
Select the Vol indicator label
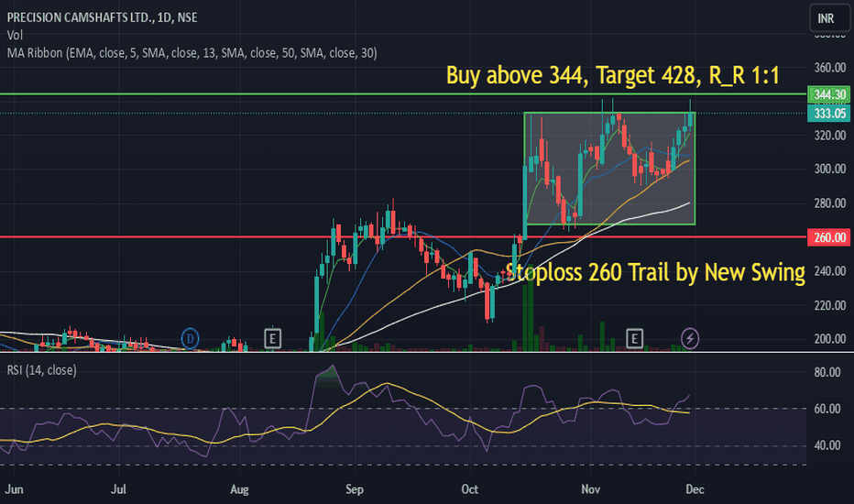15,36
